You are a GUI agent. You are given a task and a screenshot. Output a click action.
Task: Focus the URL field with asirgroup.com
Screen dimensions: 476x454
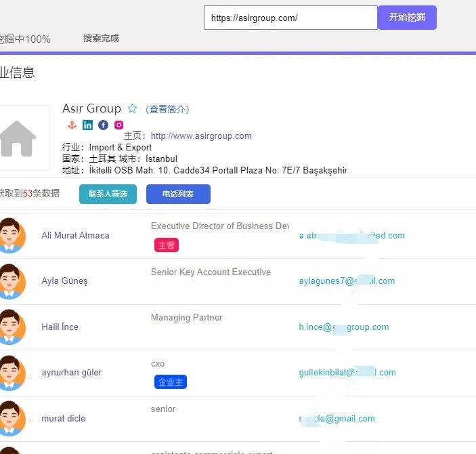(290, 18)
